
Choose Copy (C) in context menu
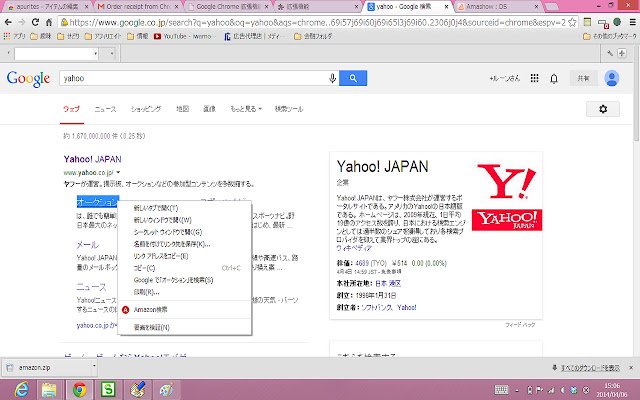184,268
